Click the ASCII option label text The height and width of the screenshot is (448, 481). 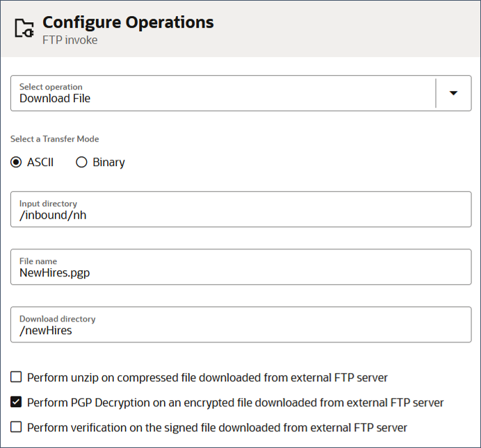pyautogui.click(x=40, y=162)
